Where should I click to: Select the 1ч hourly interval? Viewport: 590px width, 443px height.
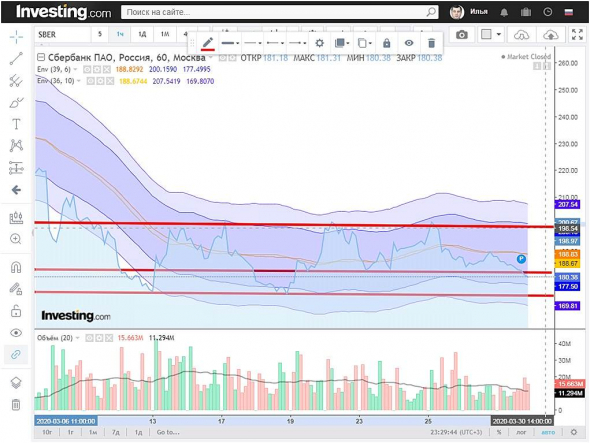[120, 34]
